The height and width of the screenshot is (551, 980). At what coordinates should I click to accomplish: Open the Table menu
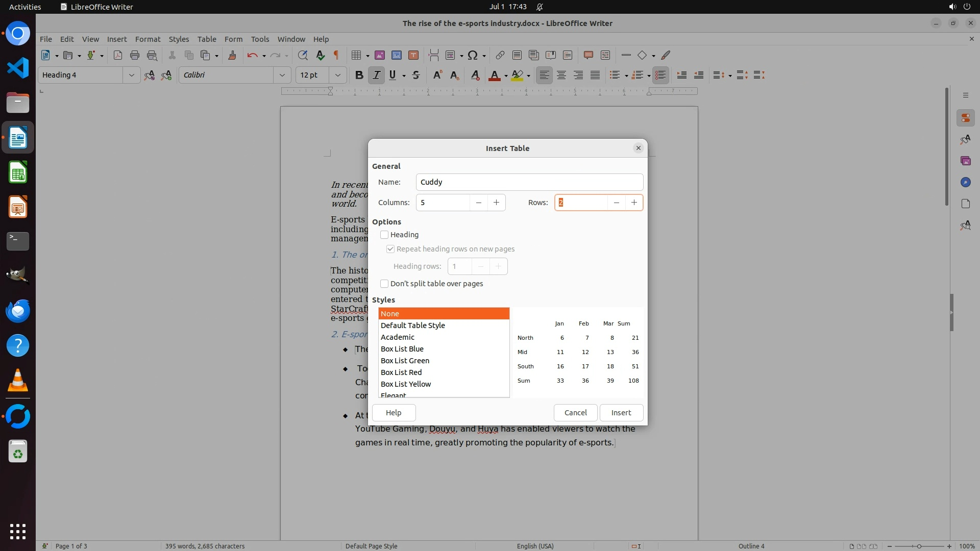(207, 39)
